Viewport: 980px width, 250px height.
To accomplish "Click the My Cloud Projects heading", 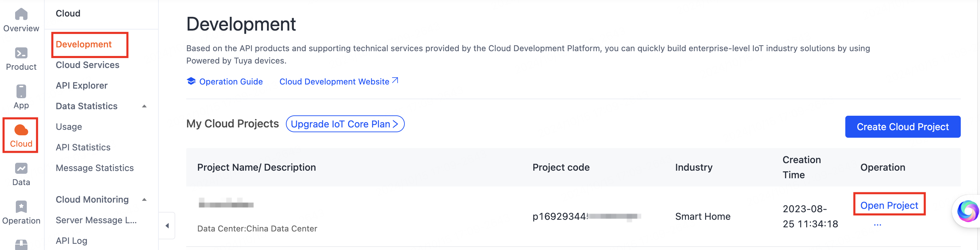I will (x=232, y=124).
